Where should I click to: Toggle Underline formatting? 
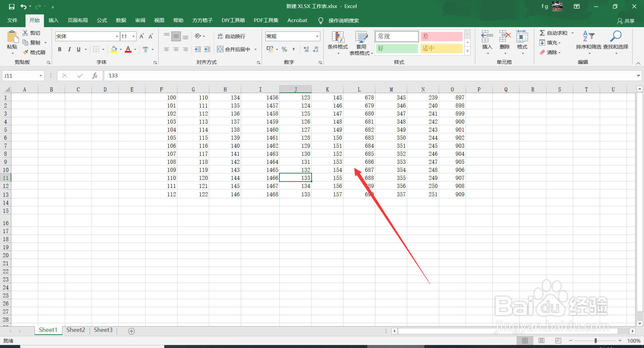pos(78,49)
